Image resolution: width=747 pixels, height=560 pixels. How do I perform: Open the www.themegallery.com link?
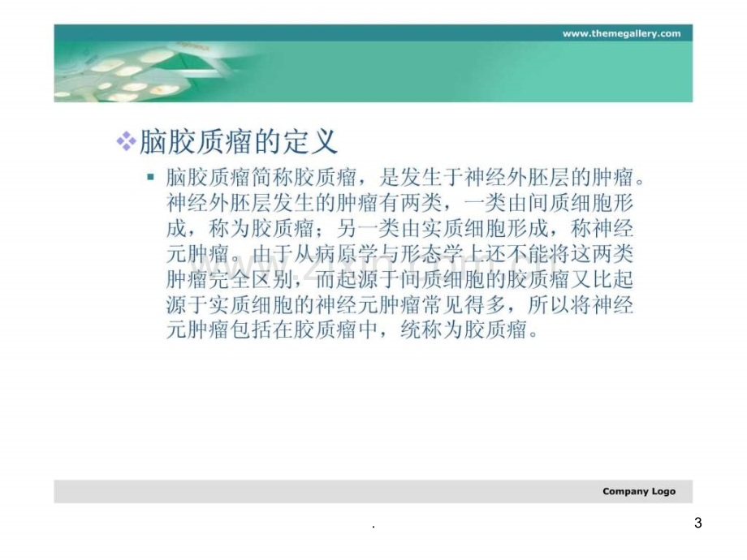pos(621,33)
